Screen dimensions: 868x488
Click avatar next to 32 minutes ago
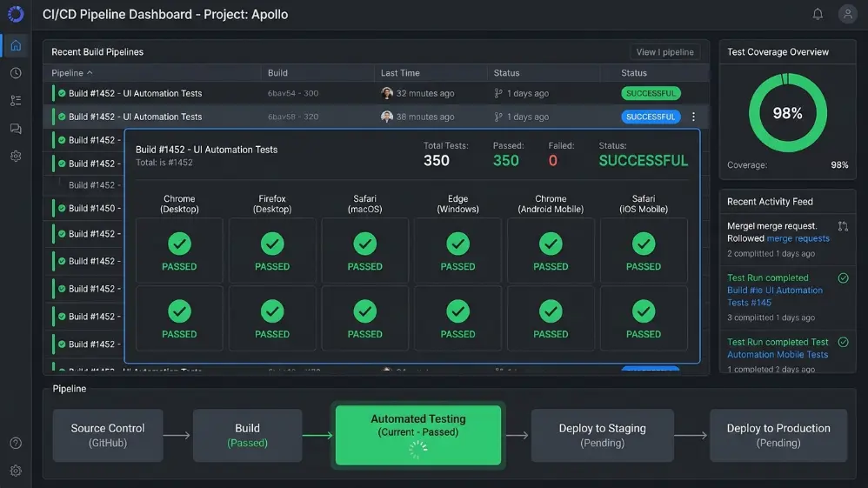pyautogui.click(x=387, y=93)
